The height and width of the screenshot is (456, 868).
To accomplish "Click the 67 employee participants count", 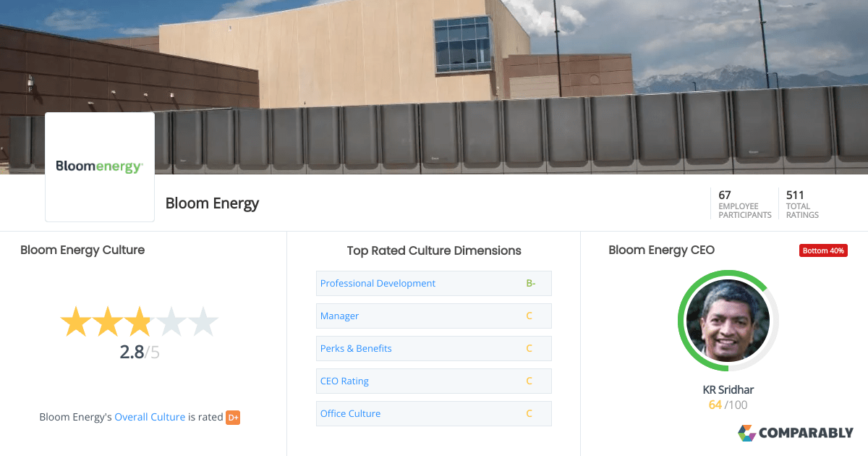I will click(x=725, y=195).
